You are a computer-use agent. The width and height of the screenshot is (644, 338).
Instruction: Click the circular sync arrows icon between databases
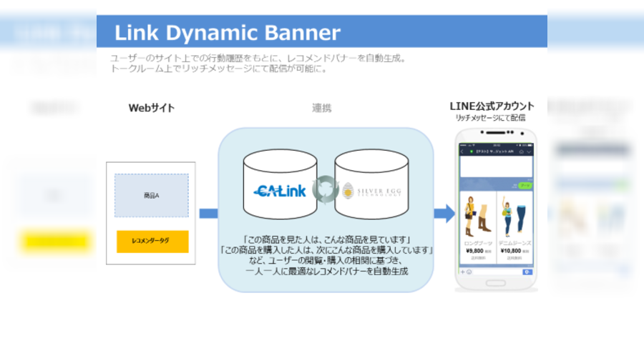pyautogui.click(x=326, y=190)
